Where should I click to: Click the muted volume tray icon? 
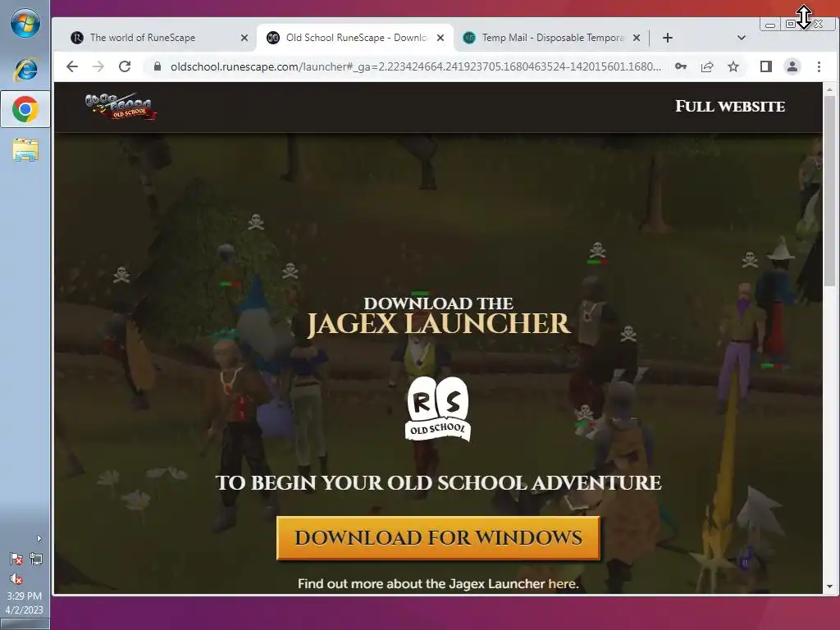coord(16,579)
